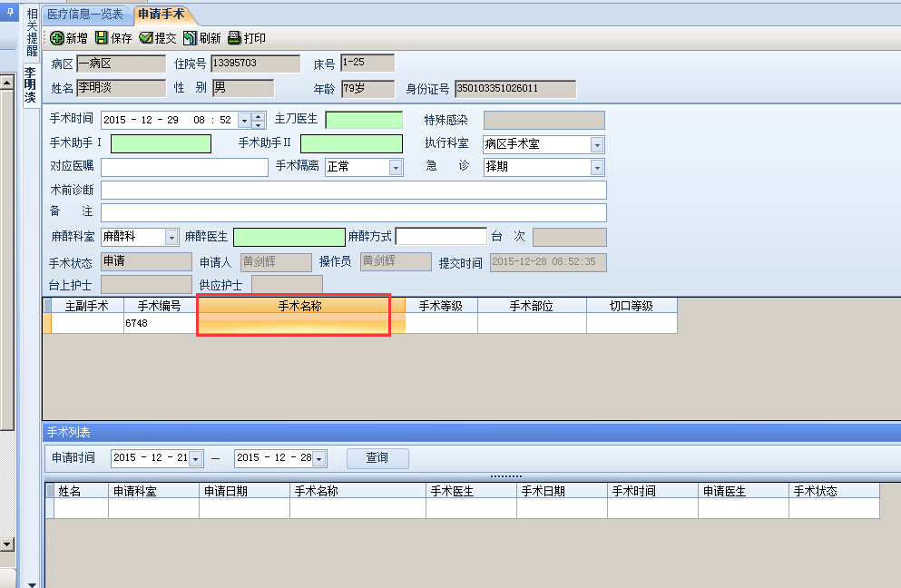Click the 姓名 column header in 手术列表
Image resolution: width=901 pixels, height=588 pixels.
[x=81, y=491]
